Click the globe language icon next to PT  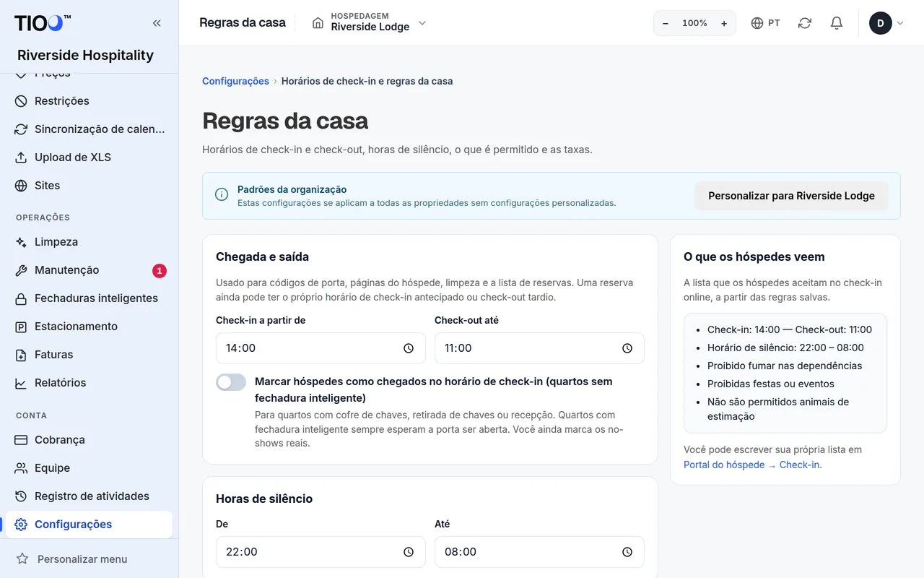[x=757, y=23]
